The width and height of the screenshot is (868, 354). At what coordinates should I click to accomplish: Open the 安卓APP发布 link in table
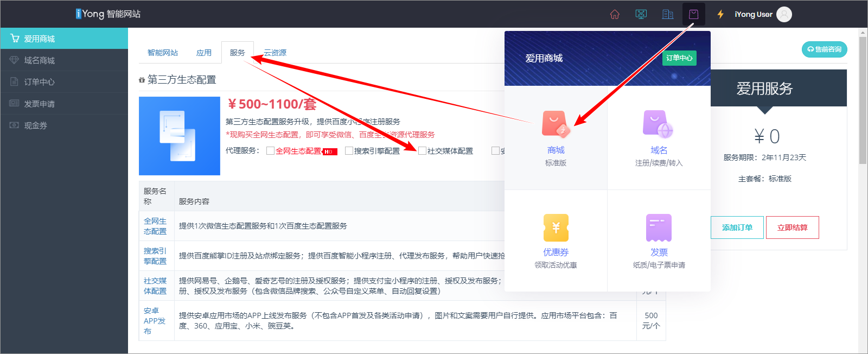tap(155, 321)
